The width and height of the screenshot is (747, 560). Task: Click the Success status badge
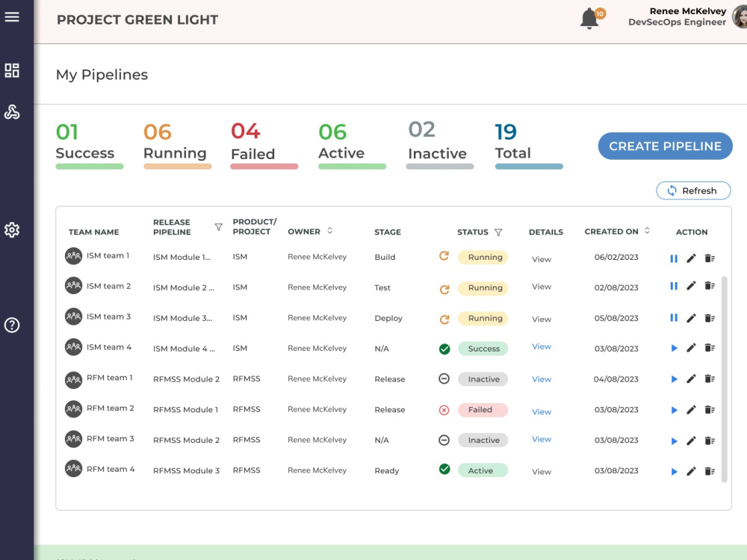[483, 349]
